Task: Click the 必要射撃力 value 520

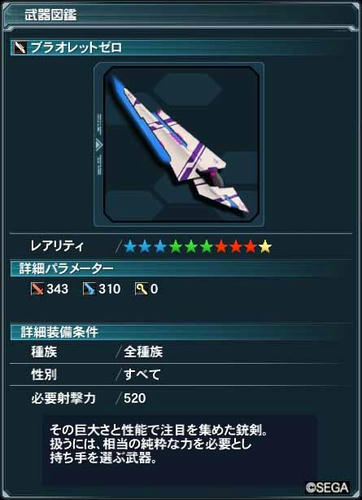Action: [135, 398]
